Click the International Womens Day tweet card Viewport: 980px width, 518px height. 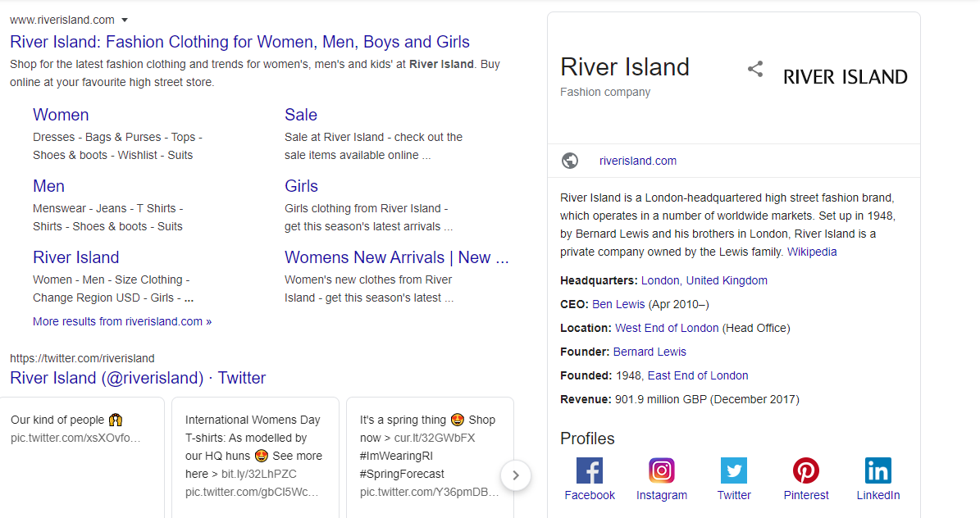(x=256, y=457)
